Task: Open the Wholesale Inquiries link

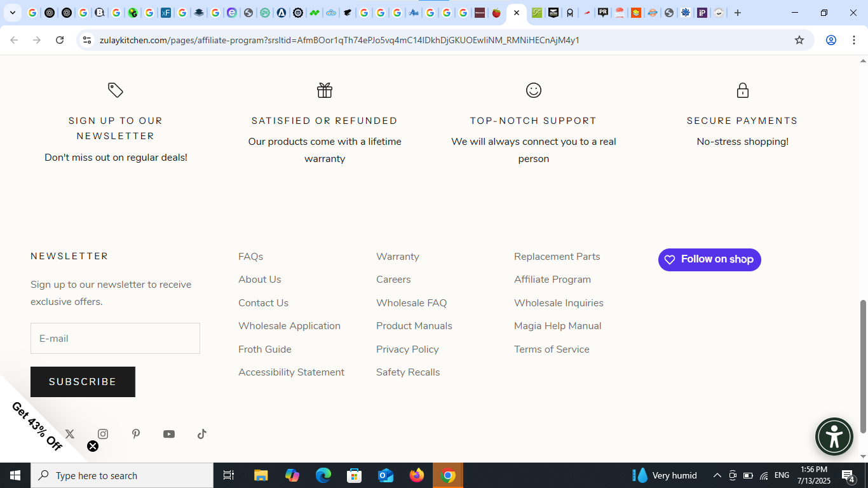Action: (559, 303)
